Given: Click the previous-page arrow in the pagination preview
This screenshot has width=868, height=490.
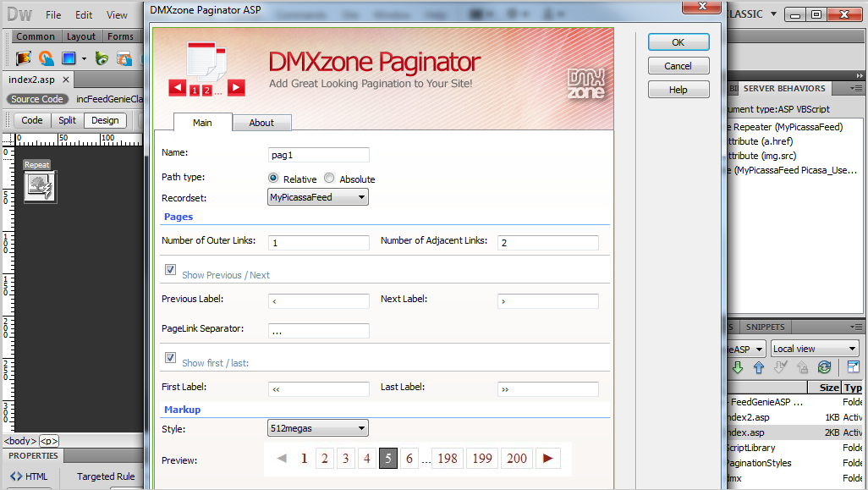Looking at the screenshot, I should 282,458.
